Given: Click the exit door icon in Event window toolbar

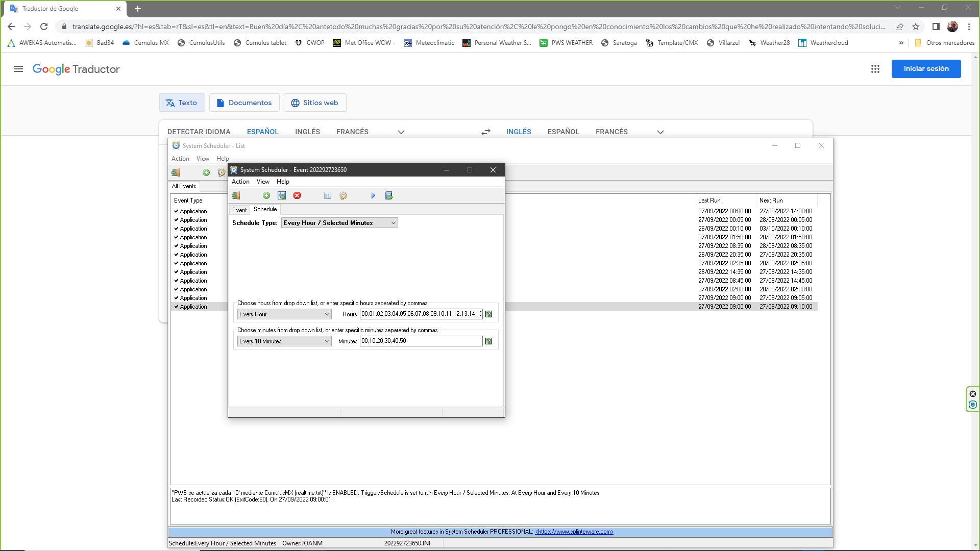Looking at the screenshot, I should tap(236, 195).
